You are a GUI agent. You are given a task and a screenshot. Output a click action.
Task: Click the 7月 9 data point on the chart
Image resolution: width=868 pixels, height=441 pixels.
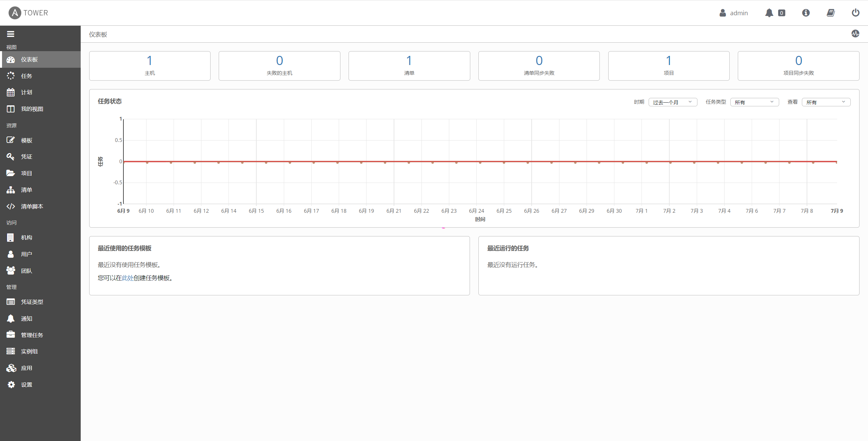(836, 162)
